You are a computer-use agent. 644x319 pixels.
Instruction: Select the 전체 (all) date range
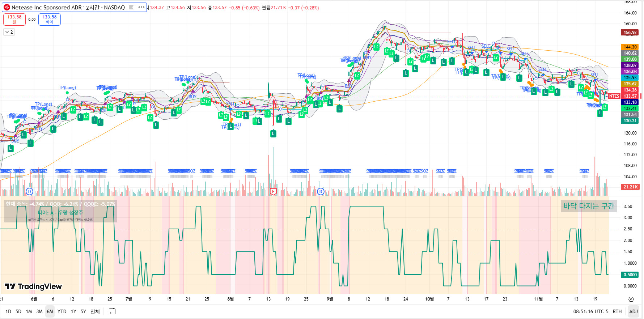pos(95,311)
